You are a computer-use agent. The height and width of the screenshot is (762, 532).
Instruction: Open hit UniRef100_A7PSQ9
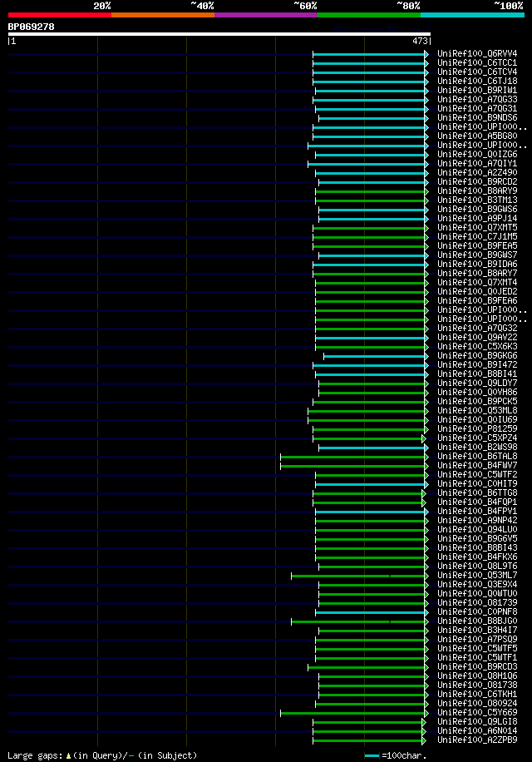(477, 639)
